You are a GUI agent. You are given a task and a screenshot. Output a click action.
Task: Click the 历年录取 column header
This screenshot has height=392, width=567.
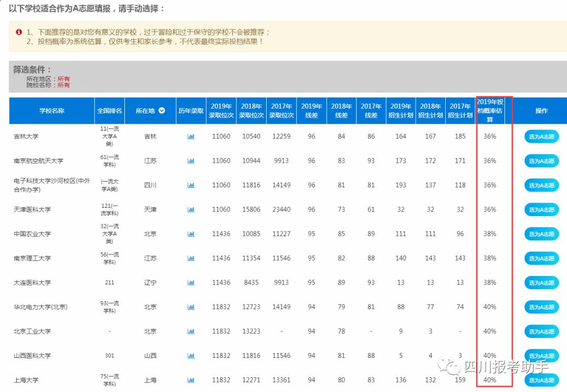[191, 111]
